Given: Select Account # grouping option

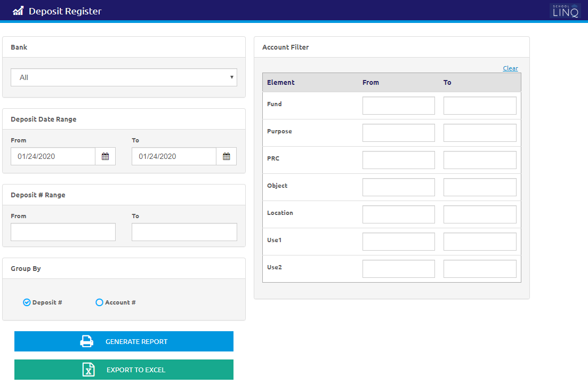Looking at the screenshot, I should pyautogui.click(x=99, y=302).
